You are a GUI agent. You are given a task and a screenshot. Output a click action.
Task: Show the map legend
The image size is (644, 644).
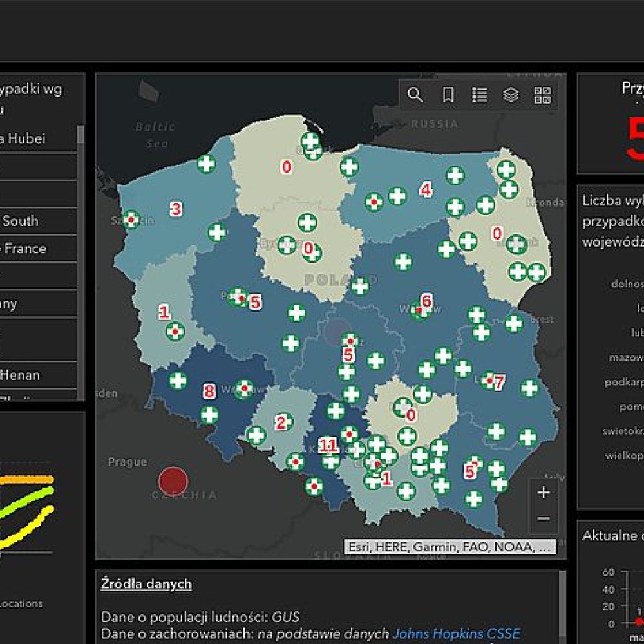coord(479,95)
